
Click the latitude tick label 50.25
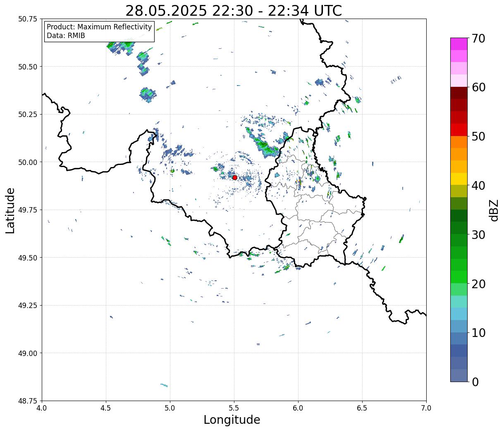tap(27, 115)
